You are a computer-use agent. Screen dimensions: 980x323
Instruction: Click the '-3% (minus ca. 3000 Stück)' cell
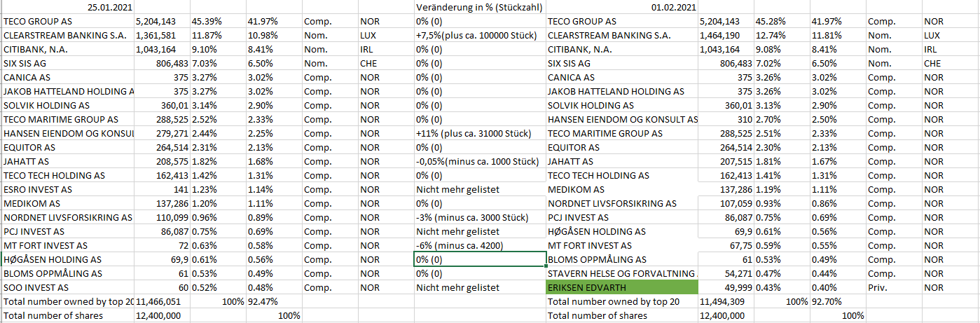click(x=480, y=218)
